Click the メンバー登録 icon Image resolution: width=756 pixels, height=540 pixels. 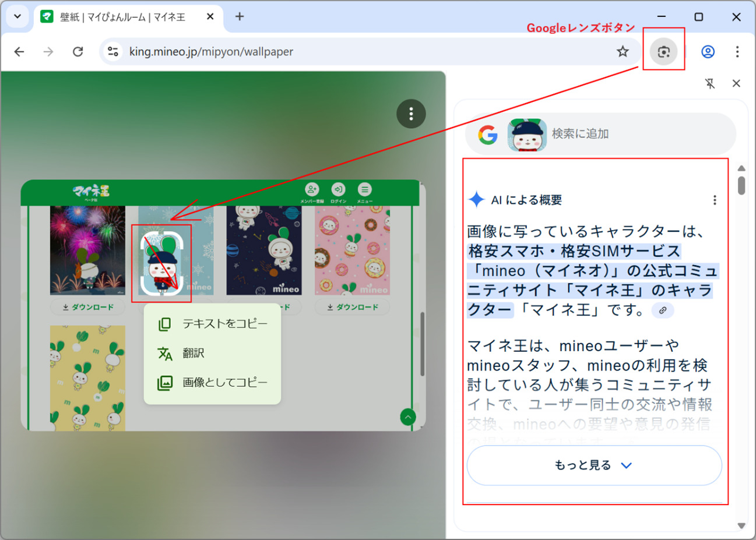[x=312, y=193]
